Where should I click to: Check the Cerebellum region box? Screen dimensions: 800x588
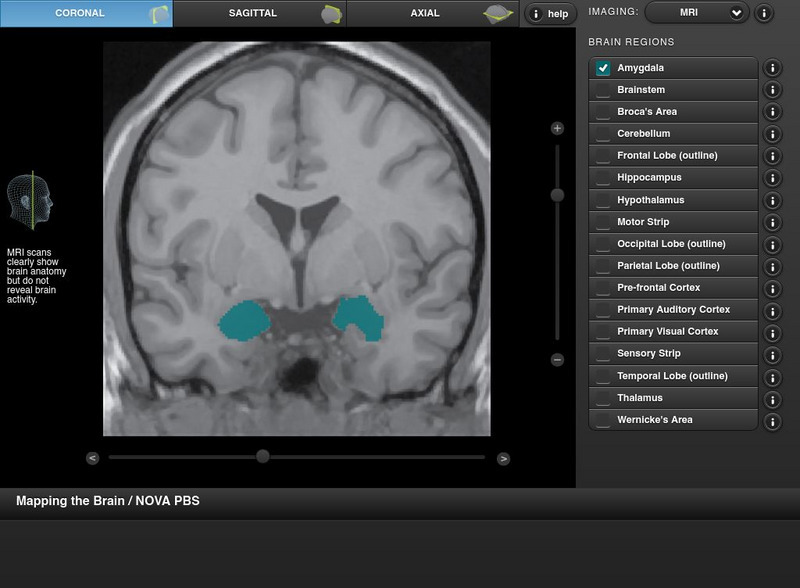click(x=603, y=134)
